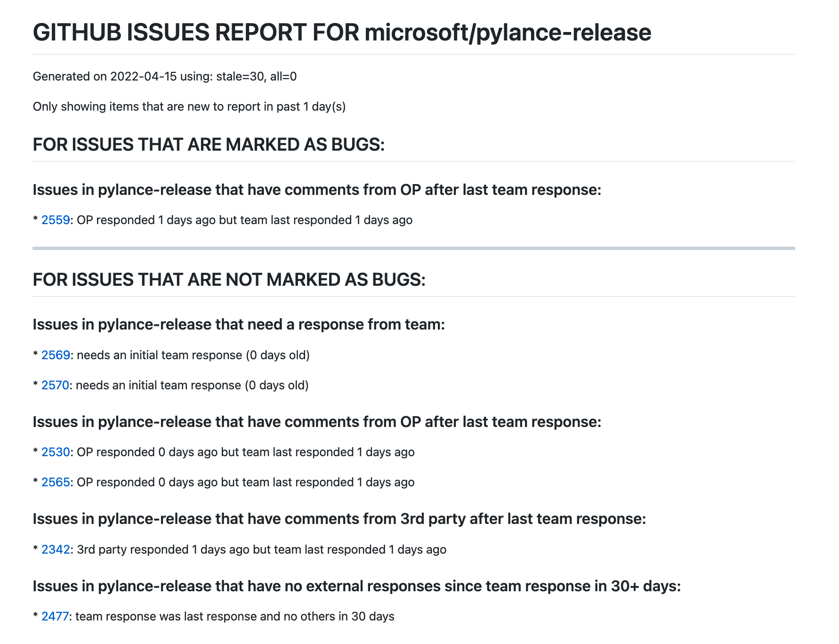839x644 pixels.
Task: Click 'FOR ISSUES THAT ARE NOT MARKED AS BUGS' heading
Action: [229, 280]
